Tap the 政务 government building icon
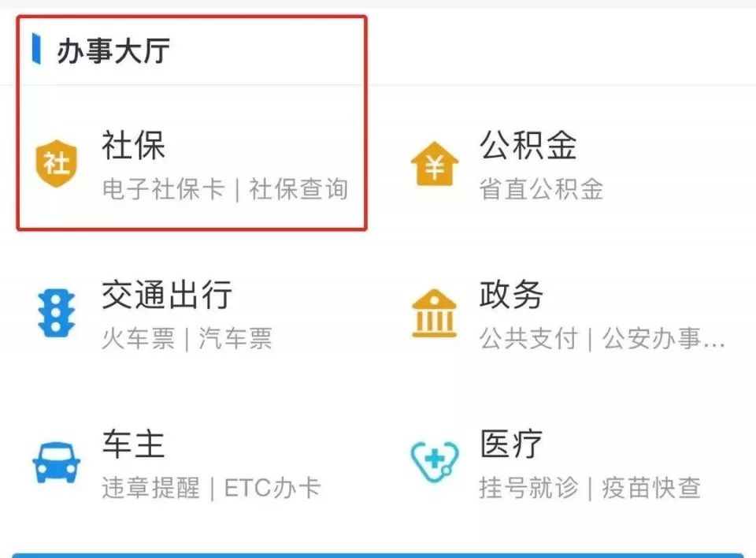The image size is (756, 558). pyautogui.click(x=434, y=313)
